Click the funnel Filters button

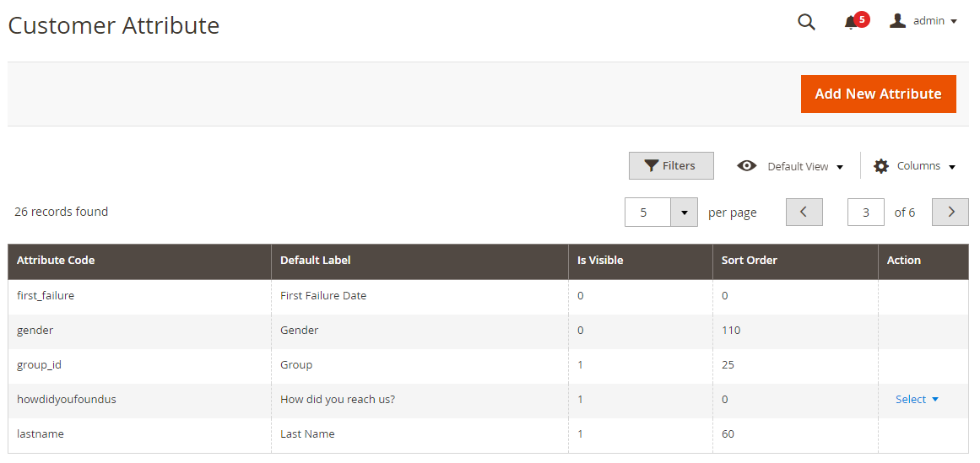671,165
